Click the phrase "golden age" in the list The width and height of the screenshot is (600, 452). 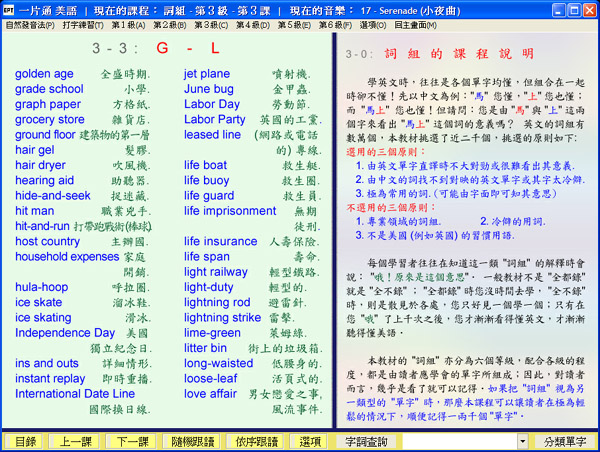[x=44, y=74]
